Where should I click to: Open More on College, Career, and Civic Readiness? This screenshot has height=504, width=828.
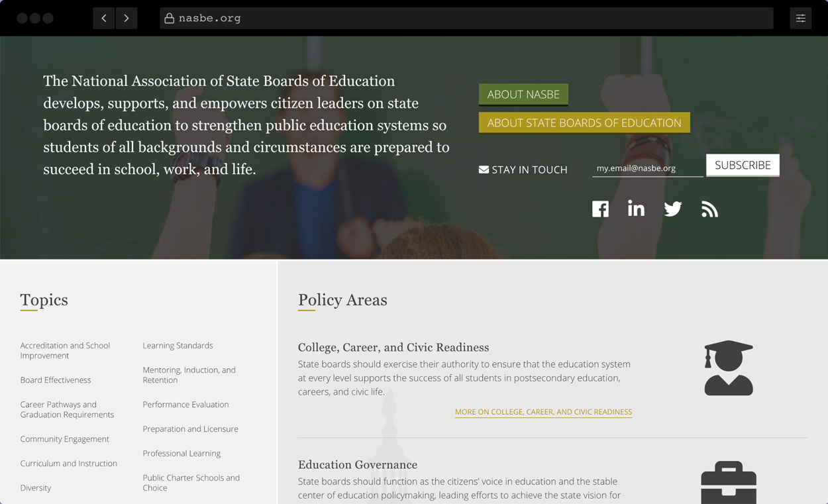point(543,412)
